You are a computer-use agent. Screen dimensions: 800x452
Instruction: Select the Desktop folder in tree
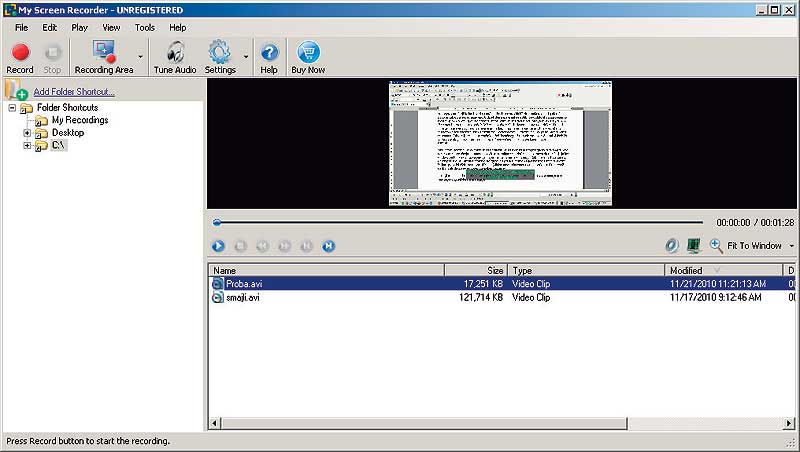[x=68, y=133]
